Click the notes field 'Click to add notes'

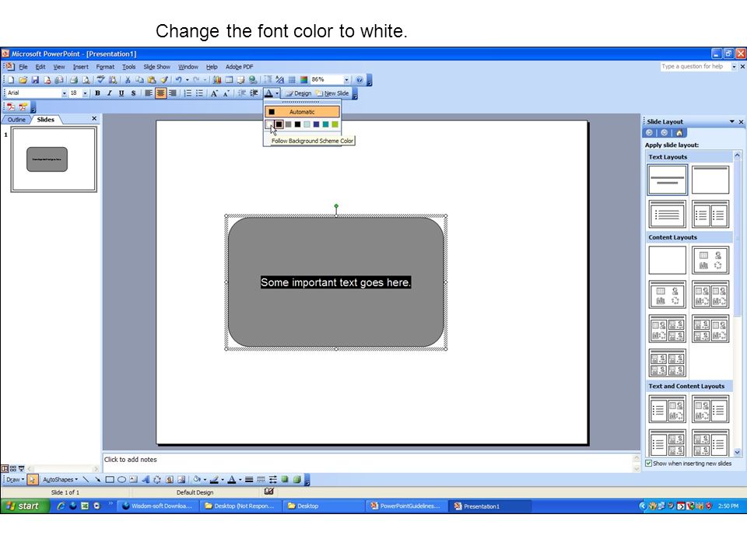(368, 463)
